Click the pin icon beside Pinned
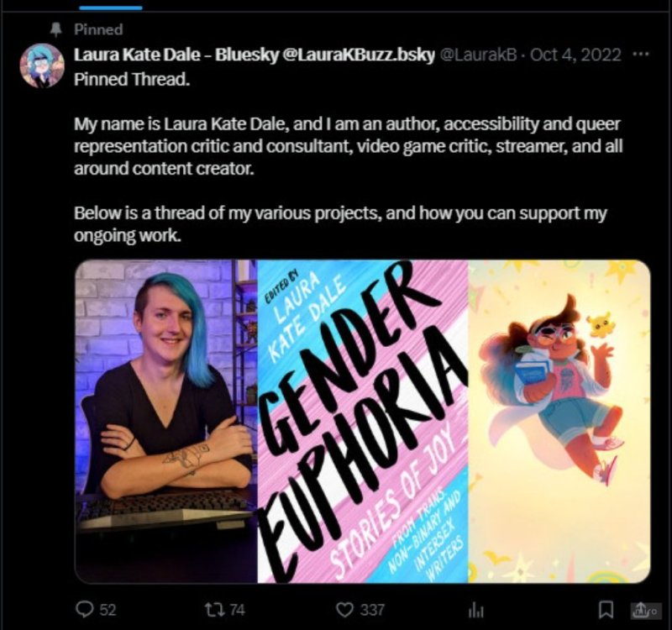672x630 pixels. [55, 29]
